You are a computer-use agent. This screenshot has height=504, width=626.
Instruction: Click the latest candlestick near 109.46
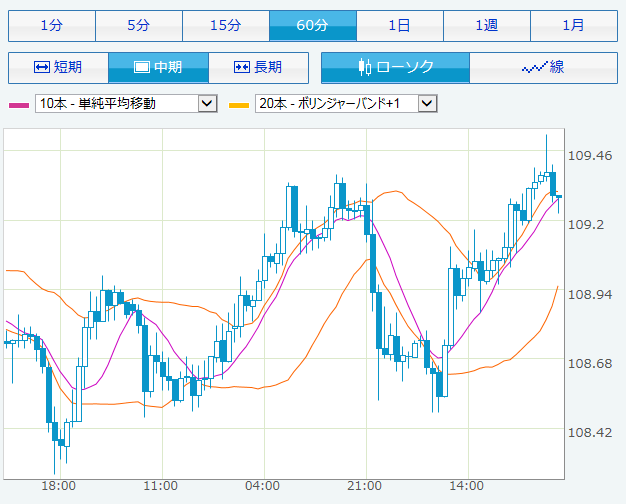(x=553, y=183)
